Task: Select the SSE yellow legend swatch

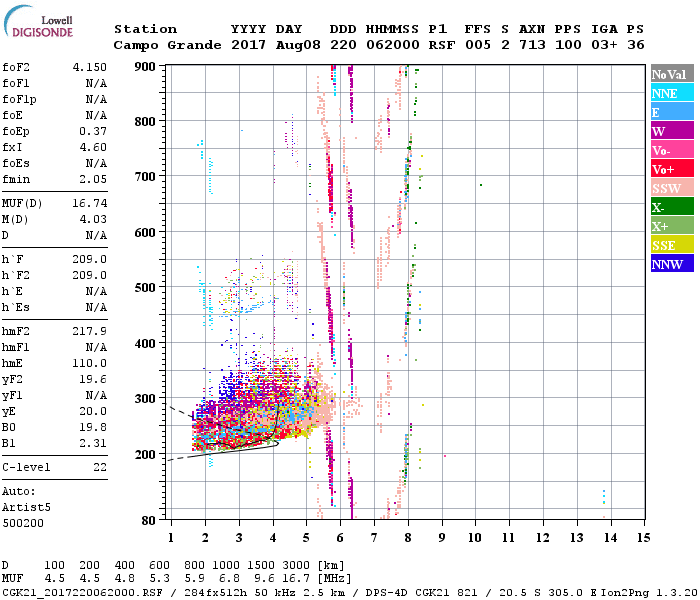Action: coord(672,245)
